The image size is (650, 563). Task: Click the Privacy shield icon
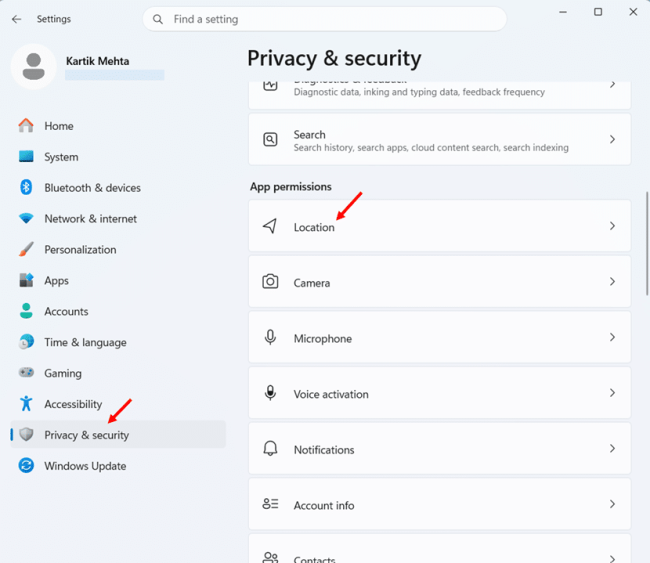[x=26, y=434]
